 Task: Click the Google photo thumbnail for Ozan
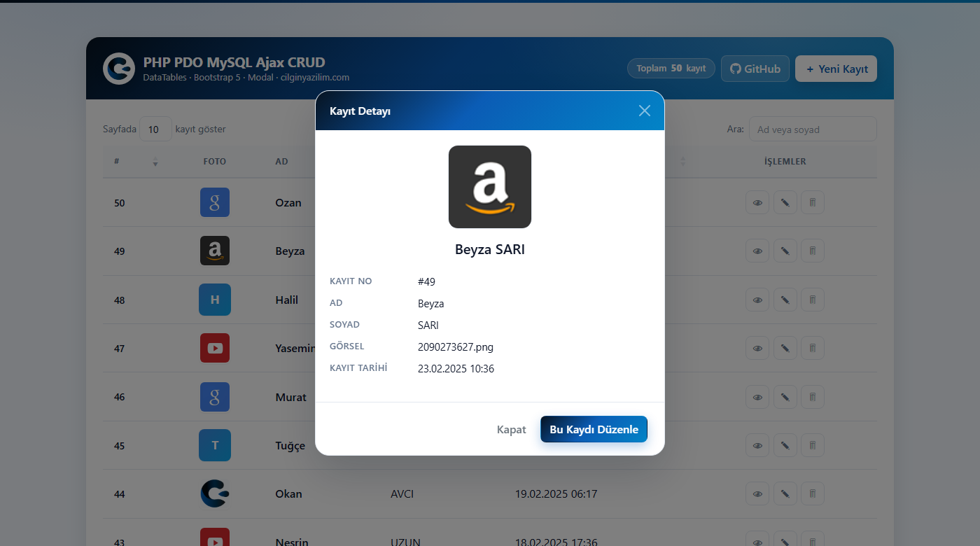(215, 202)
